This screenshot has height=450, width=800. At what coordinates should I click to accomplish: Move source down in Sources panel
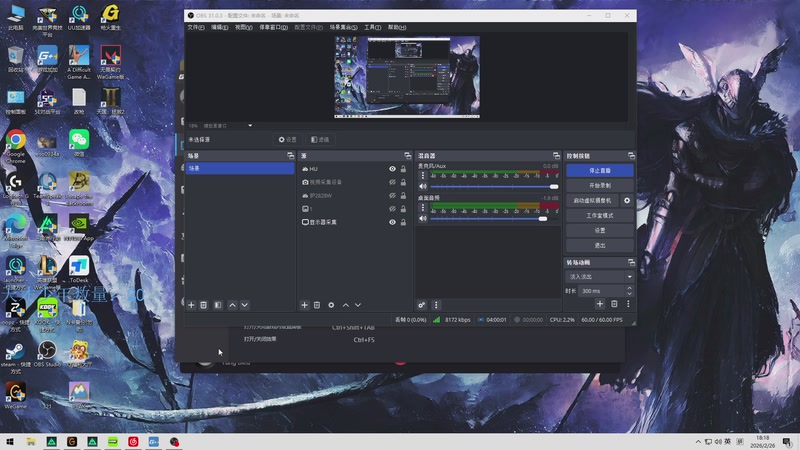click(x=358, y=305)
